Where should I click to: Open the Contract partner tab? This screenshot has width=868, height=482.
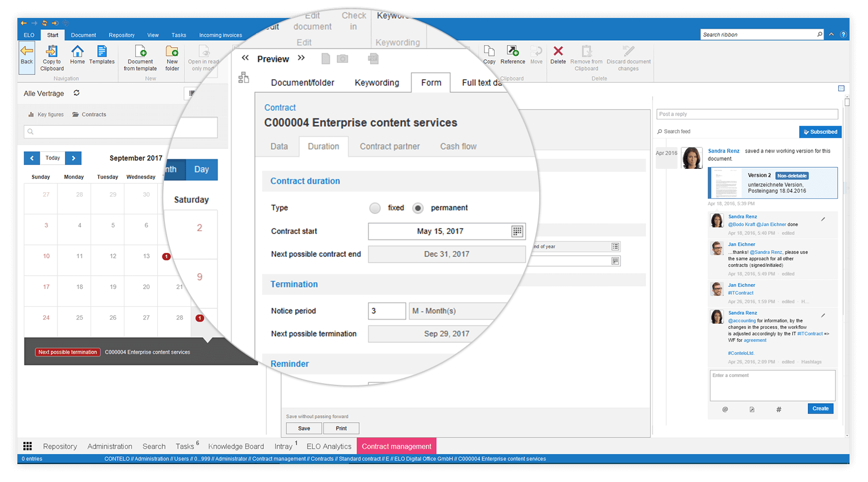(390, 147)
